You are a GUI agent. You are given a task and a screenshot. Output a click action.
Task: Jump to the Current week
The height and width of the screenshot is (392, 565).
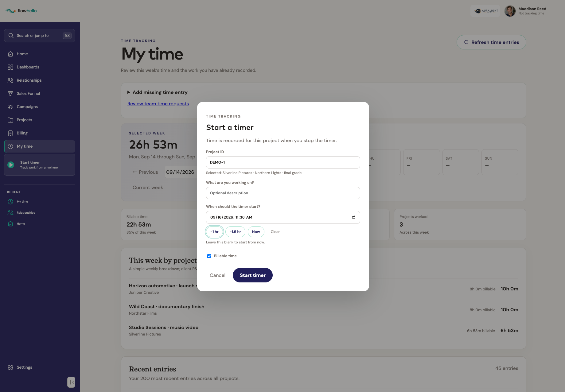(x=148, y=188)
